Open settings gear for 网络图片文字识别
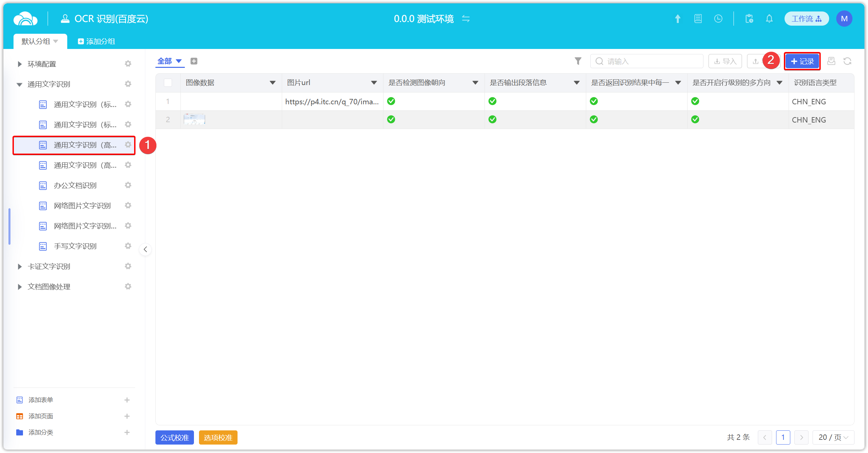 [x=128, y=206]
